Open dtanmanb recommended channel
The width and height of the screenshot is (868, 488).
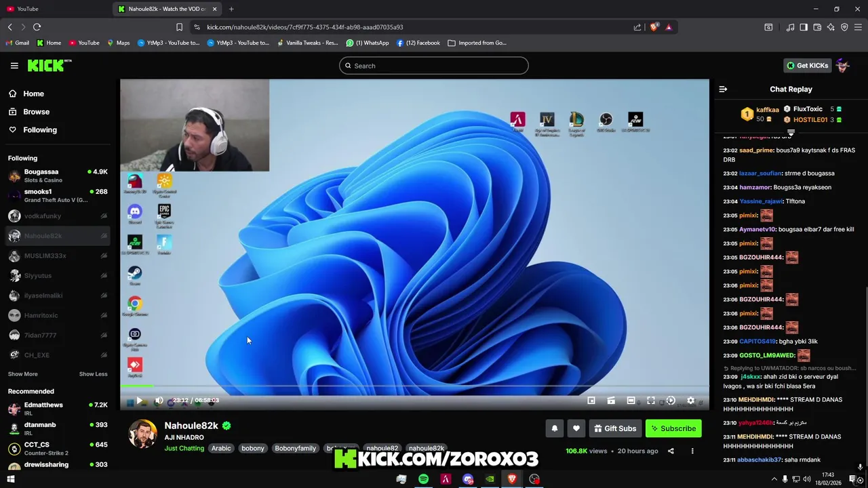[x=58, y=428]
